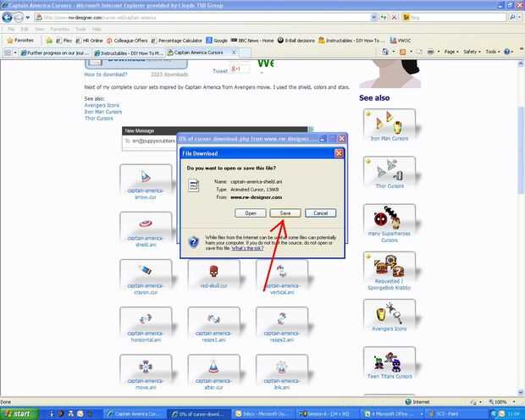This screenshot has height=420, width=525.
Task: Open the Iron Man Cursors text link
Action: pyautogui.click(x=103, y=112)
